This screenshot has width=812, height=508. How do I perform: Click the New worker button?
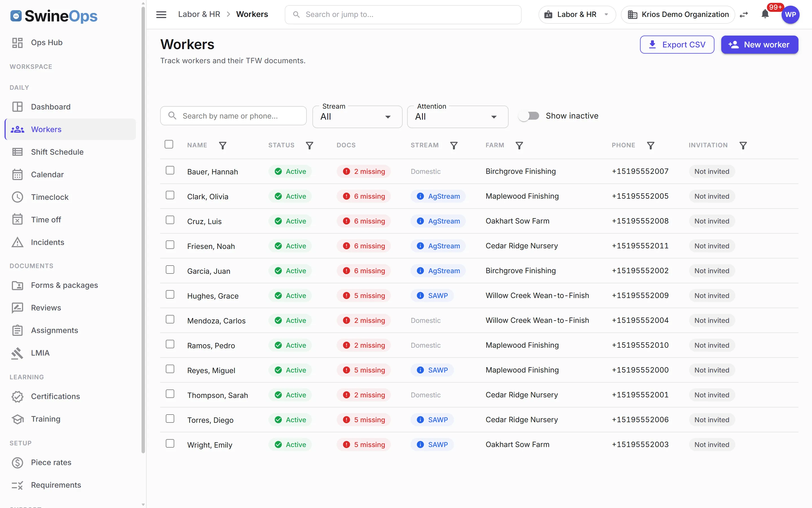(x=759, y=45)
